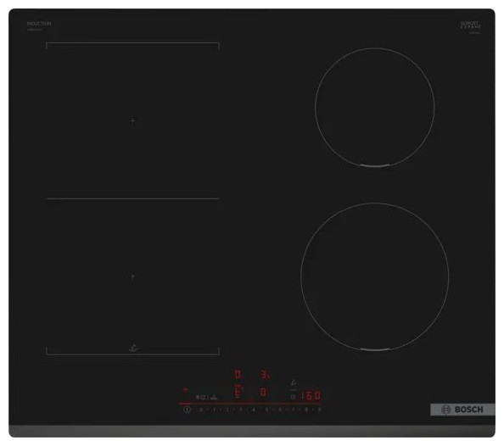504x446 pixels.
Task: Set power level 0 on the slider
Action: [x=201, y=410]
